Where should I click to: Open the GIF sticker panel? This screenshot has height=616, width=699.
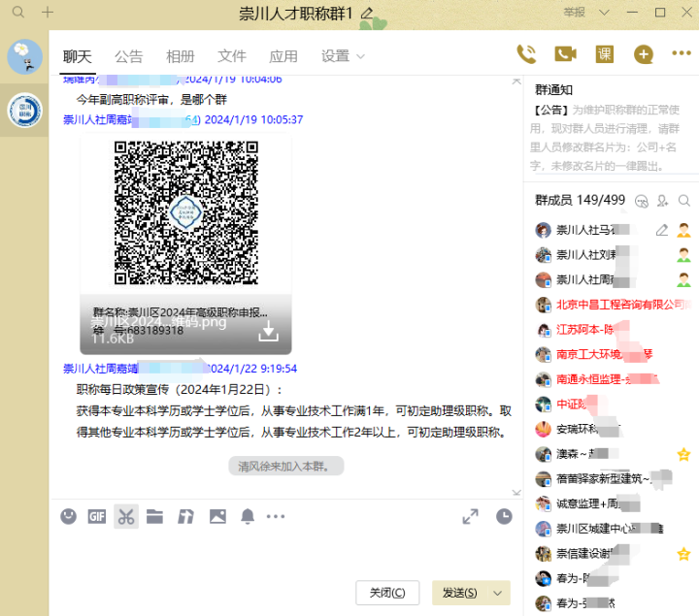96,516
